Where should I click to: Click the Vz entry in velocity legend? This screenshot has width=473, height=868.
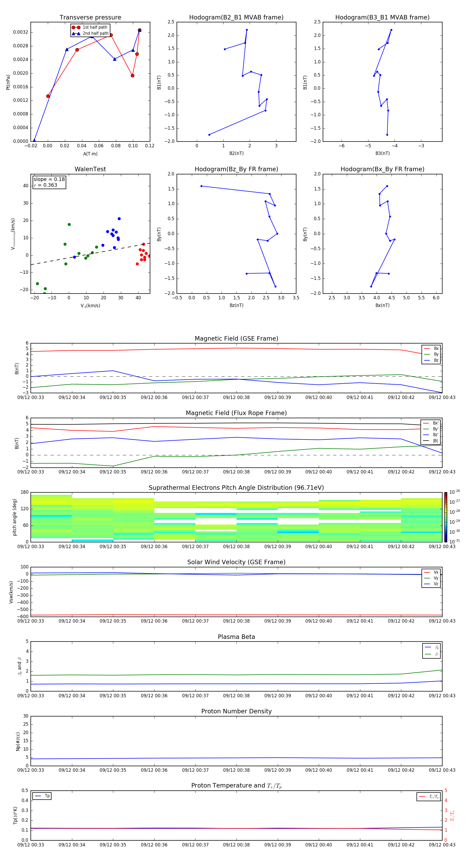(x=431, y=584)
